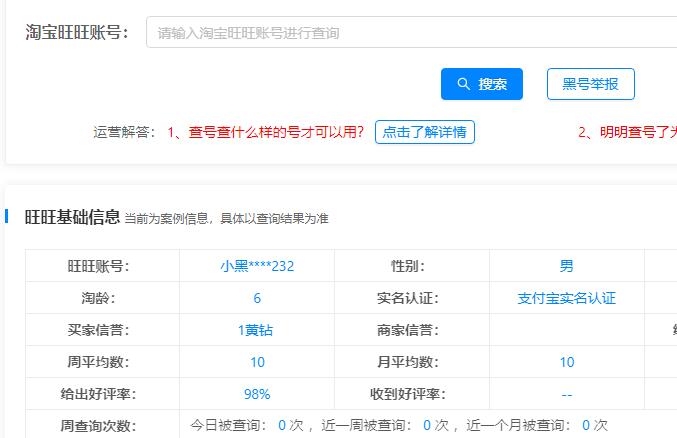The height and width of the screenshot is (438, 677).
Task: Click the 近一个月被查询 count text
Action: pos(537,425)
